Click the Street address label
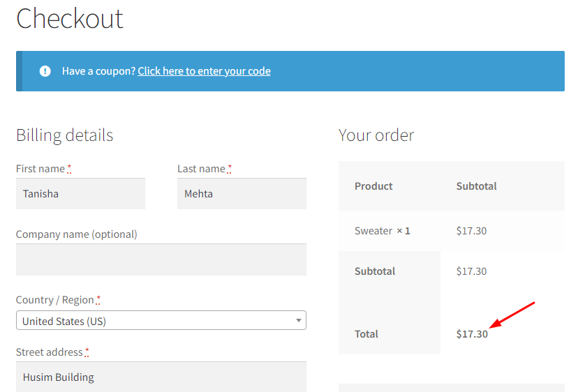This screenshot has width=571, height=392. coord(50,352)
